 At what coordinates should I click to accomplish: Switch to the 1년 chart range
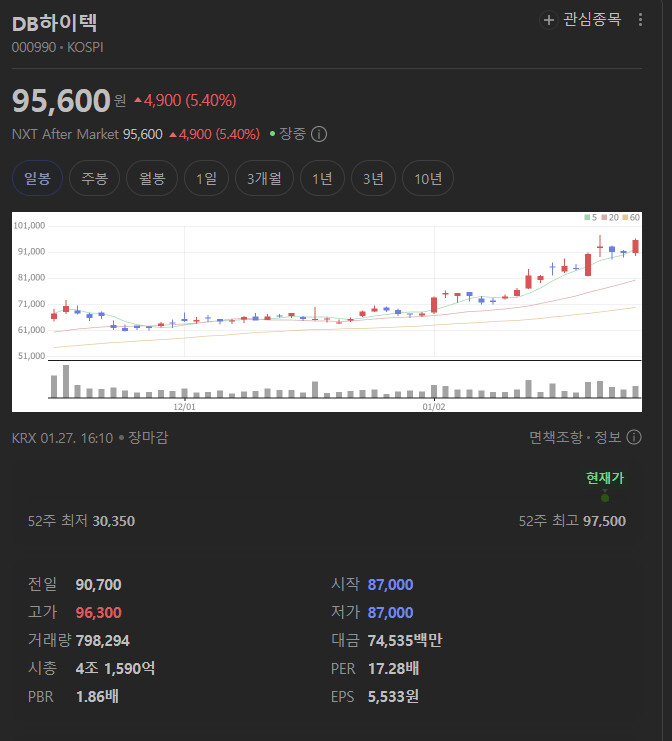(322, 178)
